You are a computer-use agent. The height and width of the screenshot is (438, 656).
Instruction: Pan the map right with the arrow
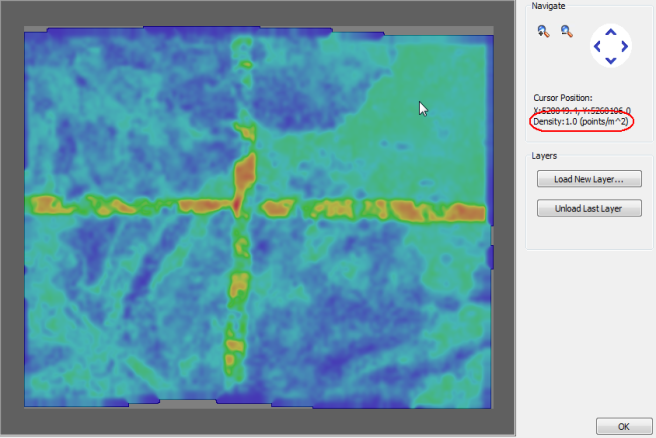click(625, 46)
